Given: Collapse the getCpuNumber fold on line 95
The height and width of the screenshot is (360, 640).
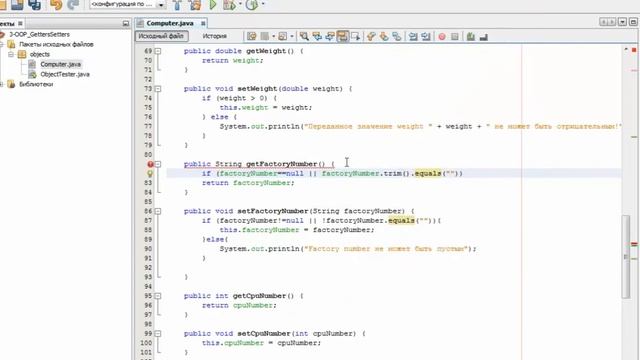Looking at the screenshot, I should 158,296.
